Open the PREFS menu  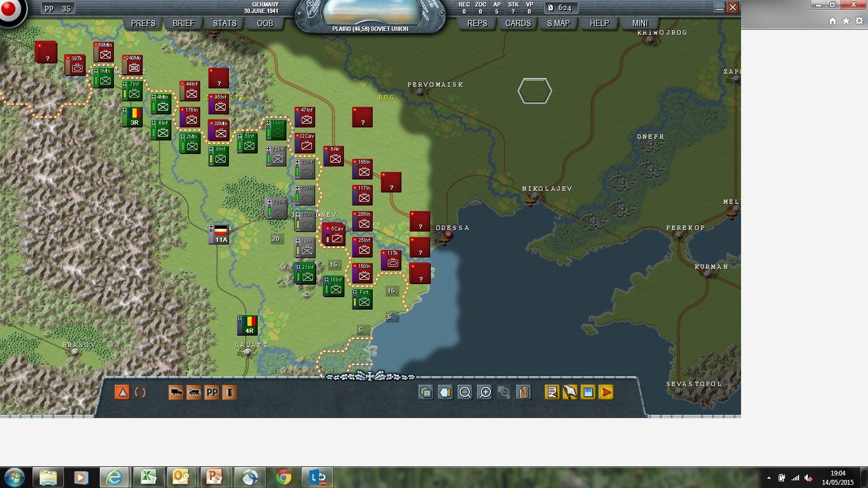[x=143, y=23]
